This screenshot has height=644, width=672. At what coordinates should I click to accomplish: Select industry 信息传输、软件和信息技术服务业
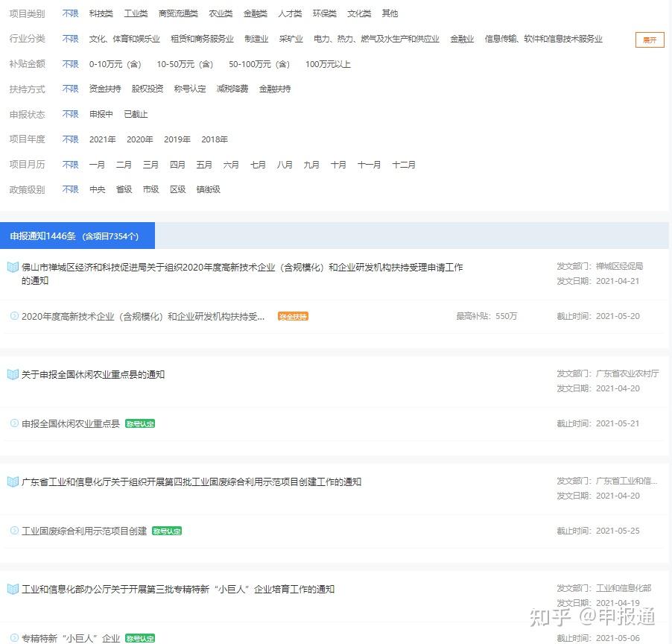coord(543,39)
